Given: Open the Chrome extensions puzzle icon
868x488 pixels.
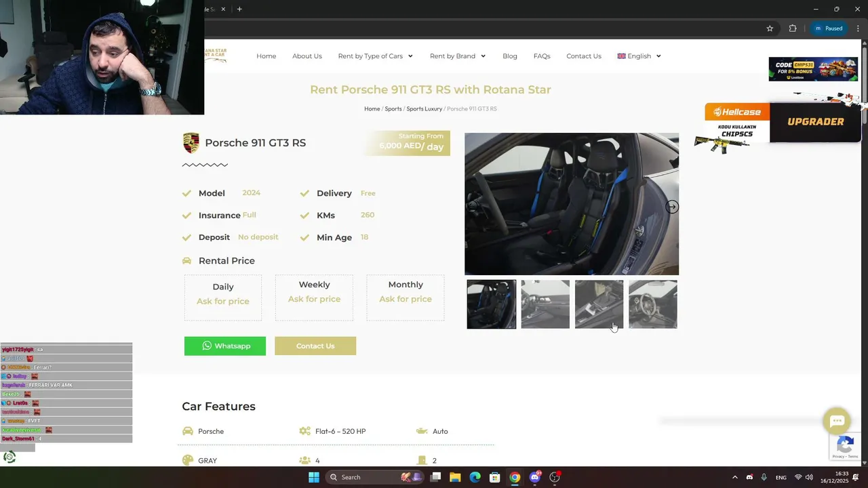Looking at the screenshot, I should pyautogui.click(x=793, y=28).
